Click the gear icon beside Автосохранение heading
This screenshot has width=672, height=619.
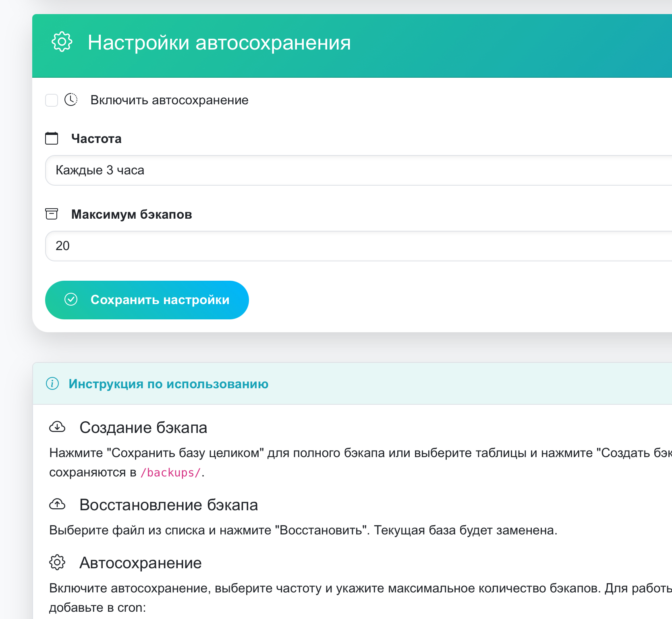[x=58, y=563]
